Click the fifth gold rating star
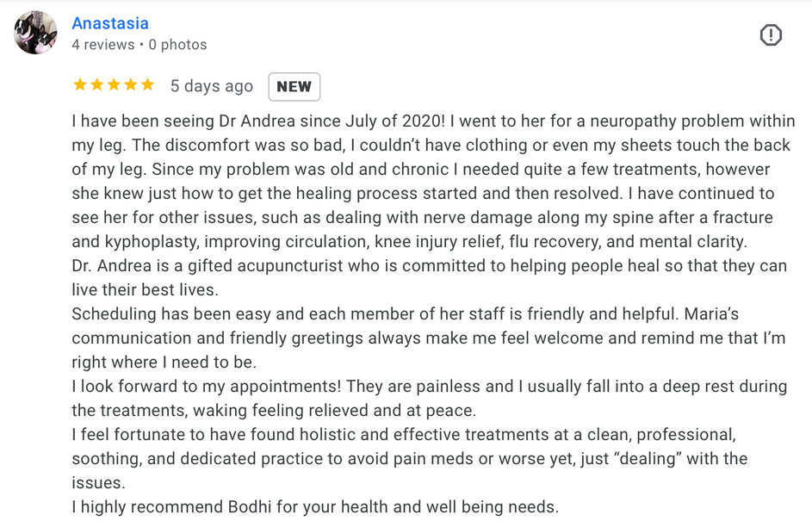812x527 pixels. 147,84
